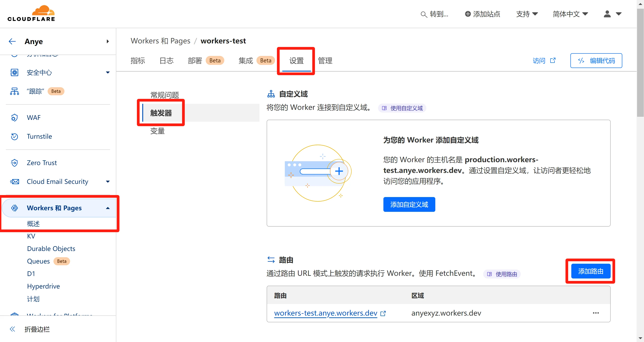644x342 pixels.
Task: Switch to the 部署 tab
Action: coord(195,60)
